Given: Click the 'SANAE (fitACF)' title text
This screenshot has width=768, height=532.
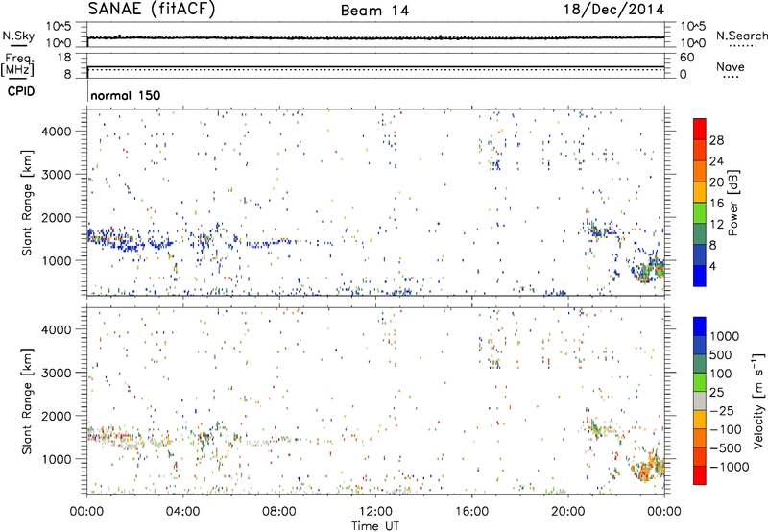Looking at the screenshot, I should (x=152, y=10).
